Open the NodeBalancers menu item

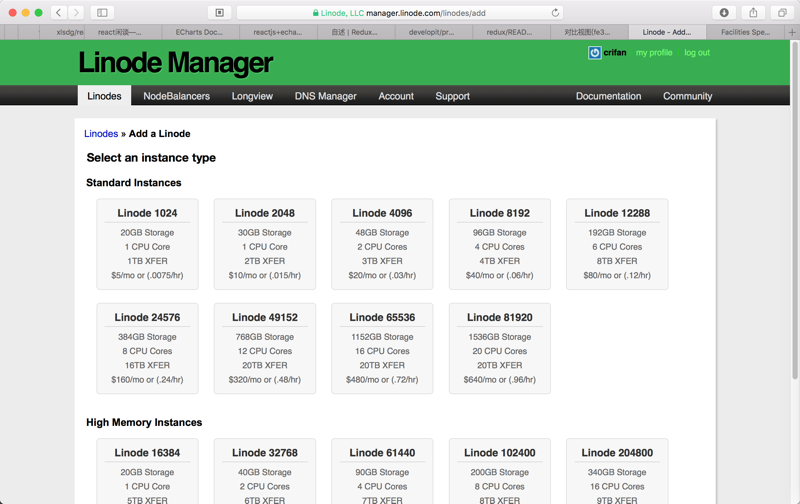pos(177,96)
